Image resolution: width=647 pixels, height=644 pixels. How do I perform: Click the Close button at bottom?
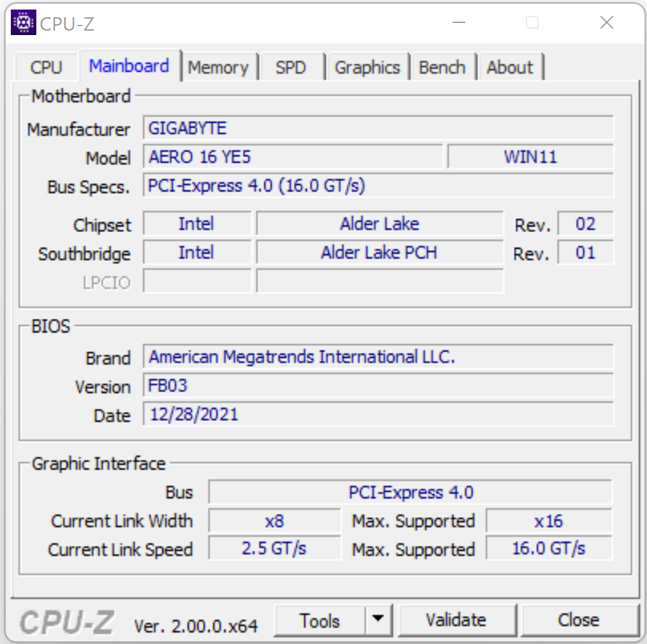click(x=578, y=620)
